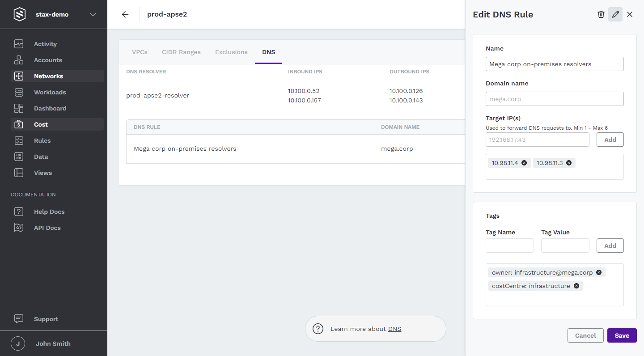Open the Networks sidebar icon
644x356 pixels.
19,76
